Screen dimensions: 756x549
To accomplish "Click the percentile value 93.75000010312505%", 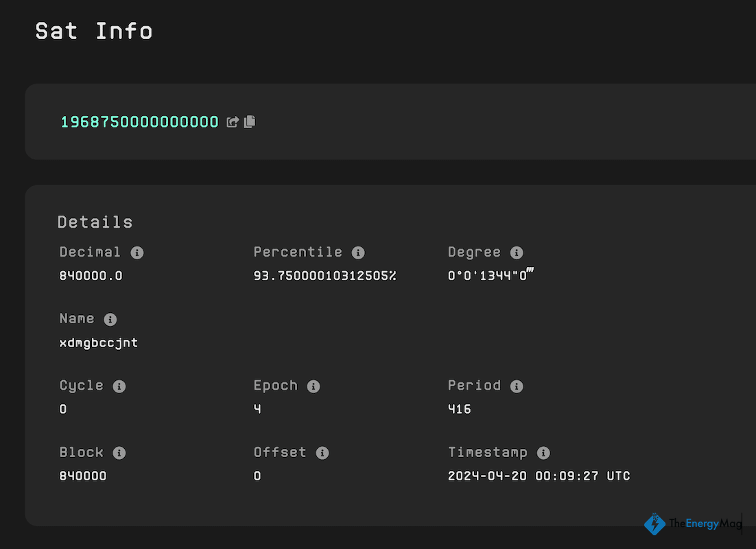I will [324, 276].
